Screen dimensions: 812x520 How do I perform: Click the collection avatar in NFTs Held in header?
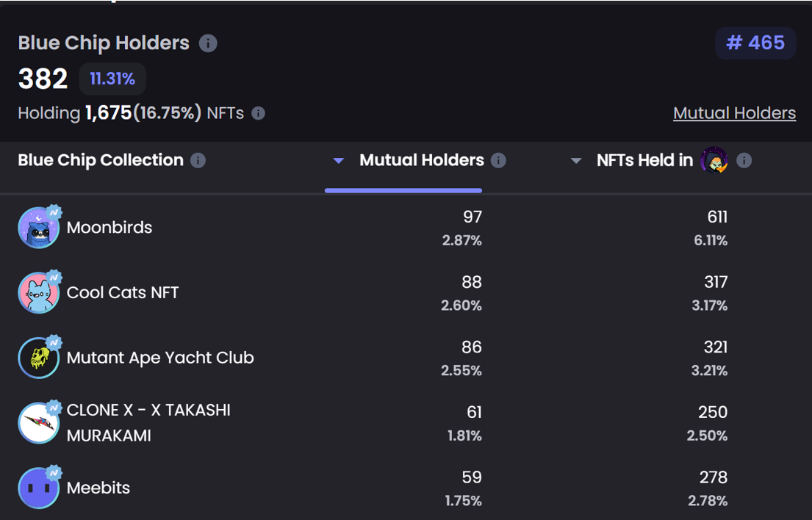coord(714,160)
